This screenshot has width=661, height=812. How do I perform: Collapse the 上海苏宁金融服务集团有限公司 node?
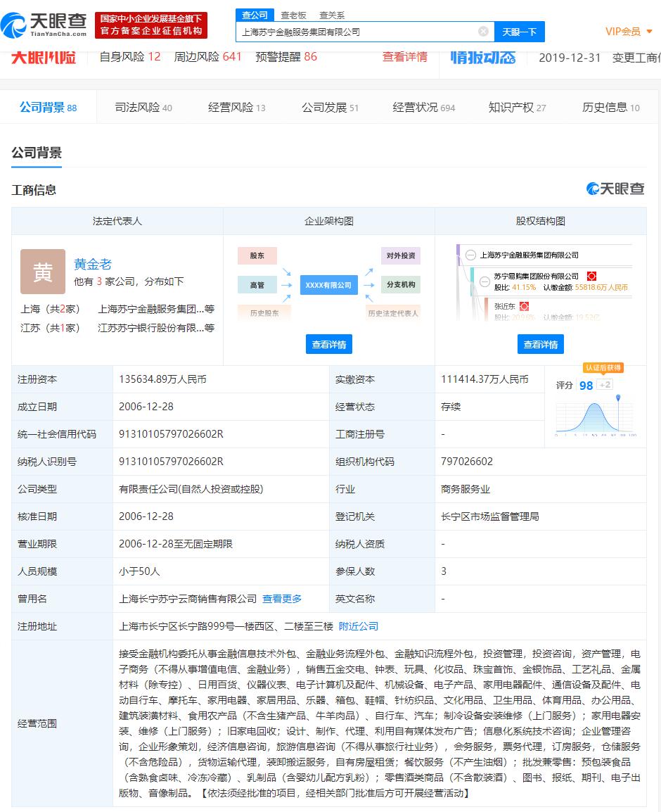coord(470,255)
